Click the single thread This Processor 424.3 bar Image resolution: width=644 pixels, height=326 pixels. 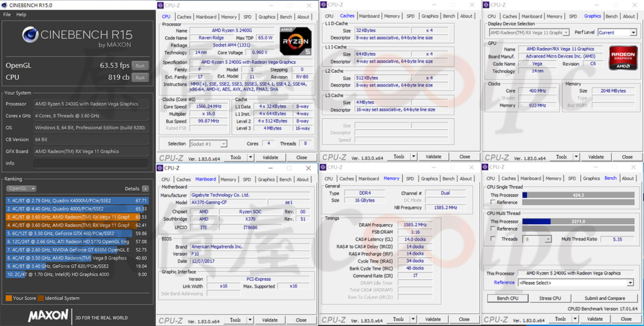click(578, 195)
